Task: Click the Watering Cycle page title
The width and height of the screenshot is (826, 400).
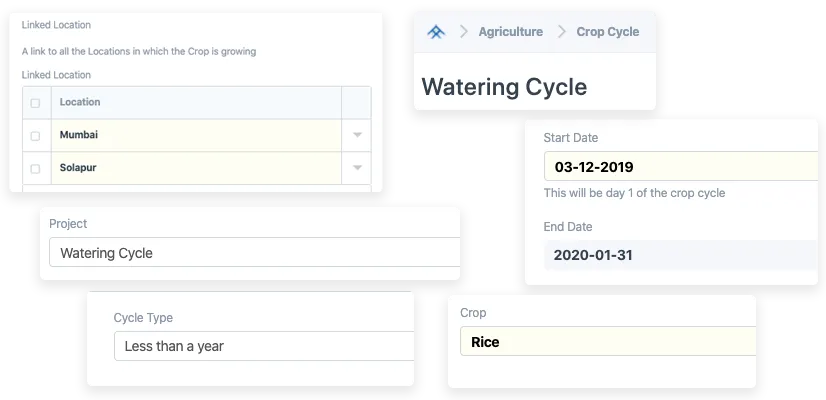Action: [x=504, y=86]
